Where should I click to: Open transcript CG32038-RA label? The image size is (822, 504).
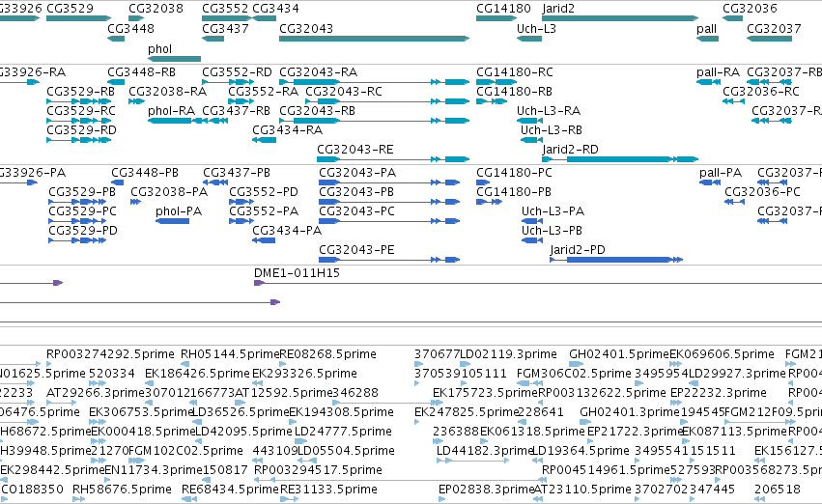point(168,91)
